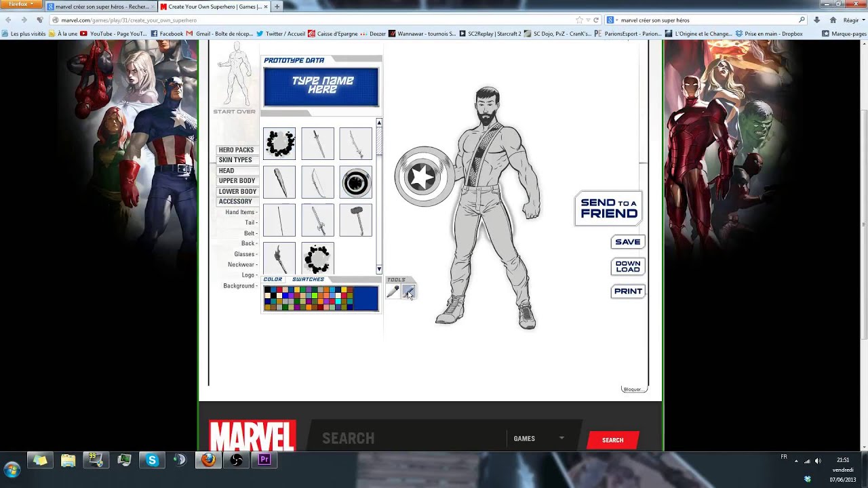Pick the ornate hilted sword accessory
This screenshot has height=488, width=868.
[317, 220]
